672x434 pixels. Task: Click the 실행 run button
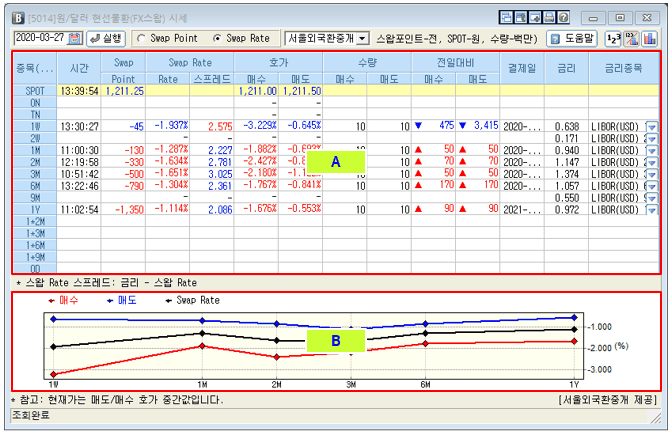(x=106, y=39)
